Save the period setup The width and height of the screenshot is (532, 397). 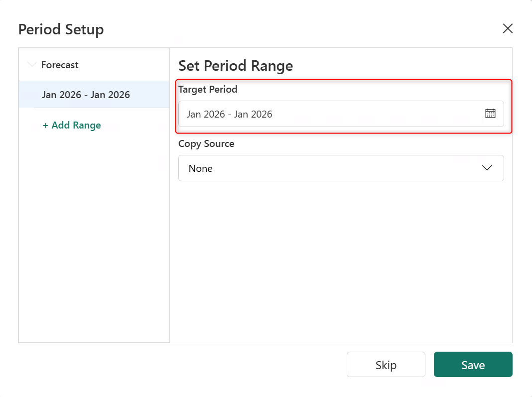click(473, 365)
